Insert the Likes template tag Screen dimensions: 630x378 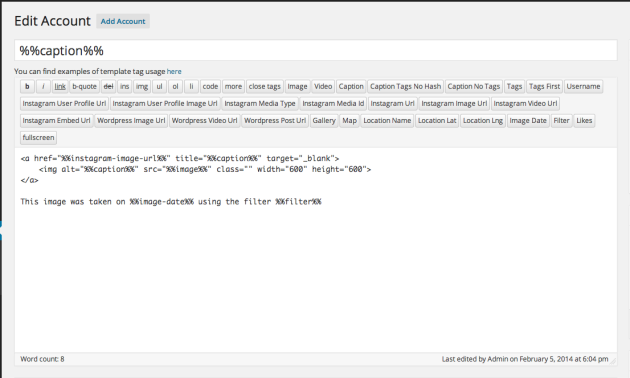584,121
